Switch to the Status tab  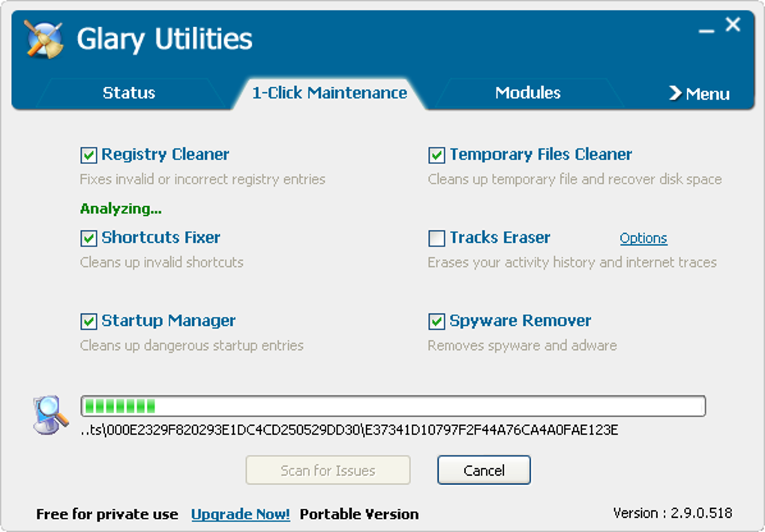pyautogui.click(x=129, y=93)
